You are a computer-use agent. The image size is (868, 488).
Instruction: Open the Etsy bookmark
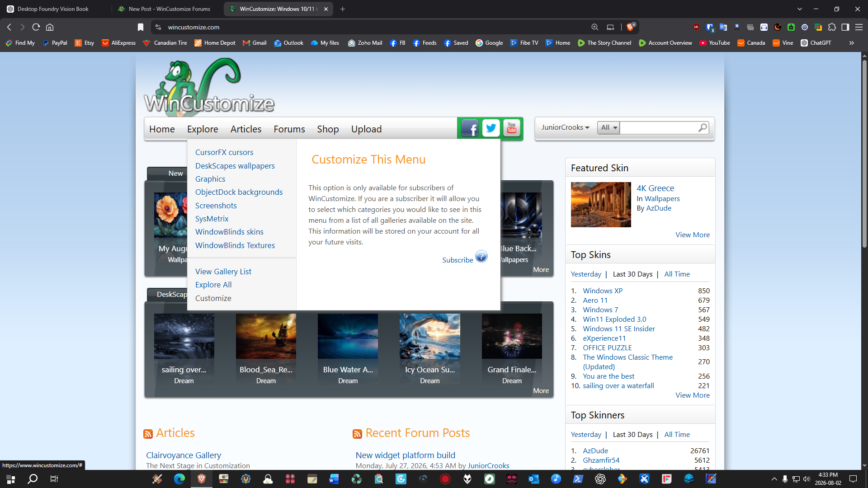[x=85, y=43]
